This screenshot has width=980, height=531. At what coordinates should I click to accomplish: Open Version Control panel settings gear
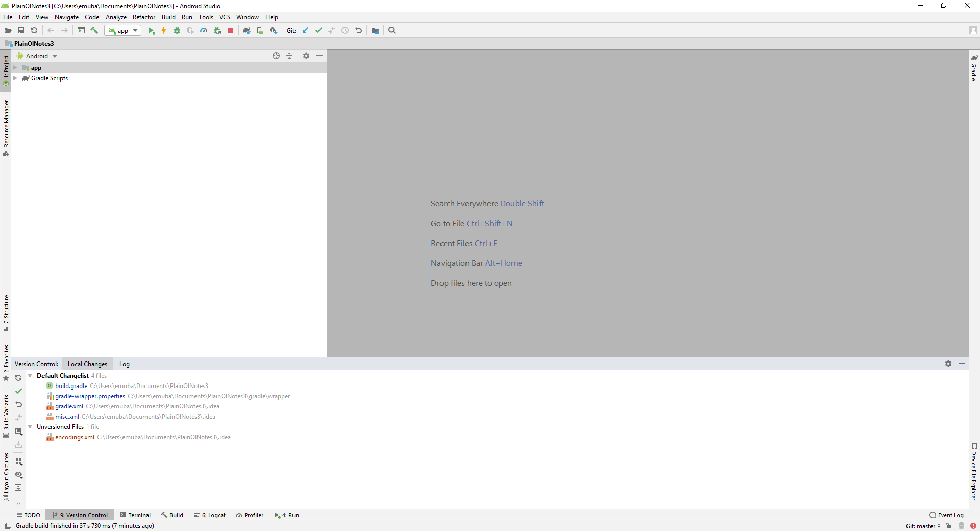948,364
